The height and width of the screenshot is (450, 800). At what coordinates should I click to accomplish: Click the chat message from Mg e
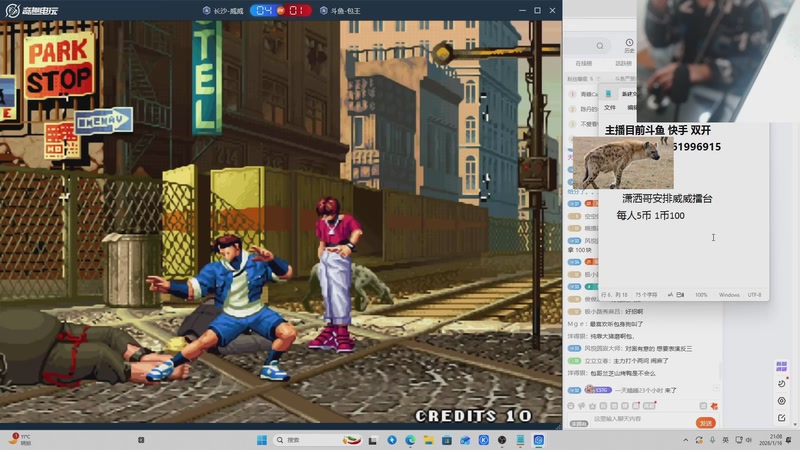tap(606, 324)
